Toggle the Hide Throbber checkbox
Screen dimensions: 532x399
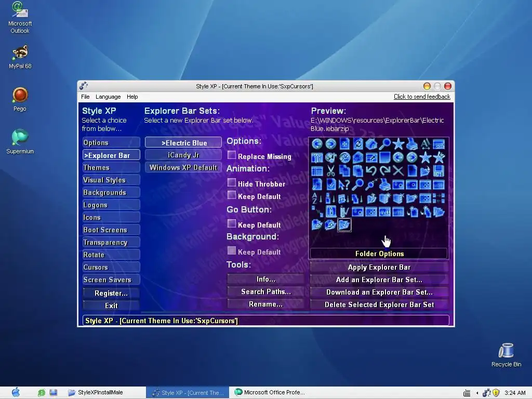231,182
